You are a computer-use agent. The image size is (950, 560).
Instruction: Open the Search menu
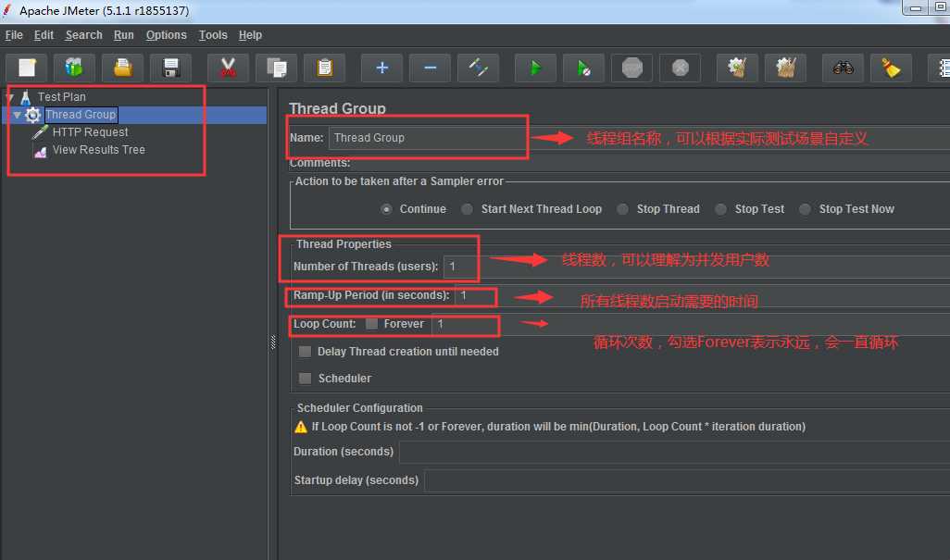tap(83, 35)
